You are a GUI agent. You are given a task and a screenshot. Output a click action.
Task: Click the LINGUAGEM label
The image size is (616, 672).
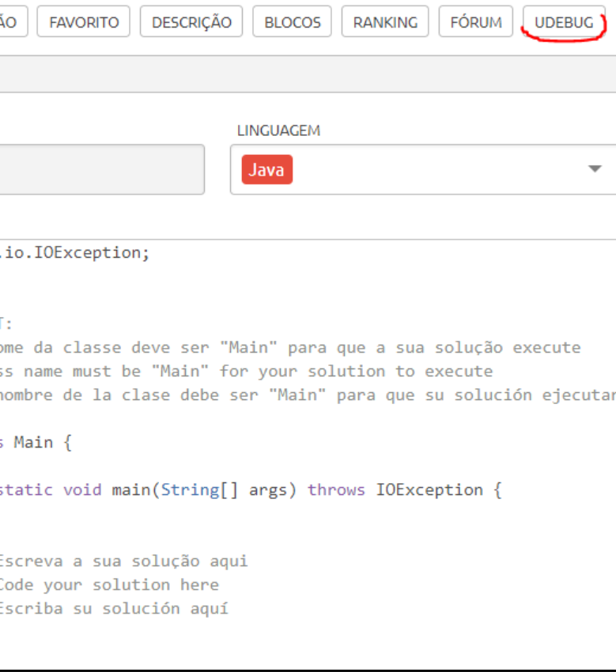tap(278, 130)
